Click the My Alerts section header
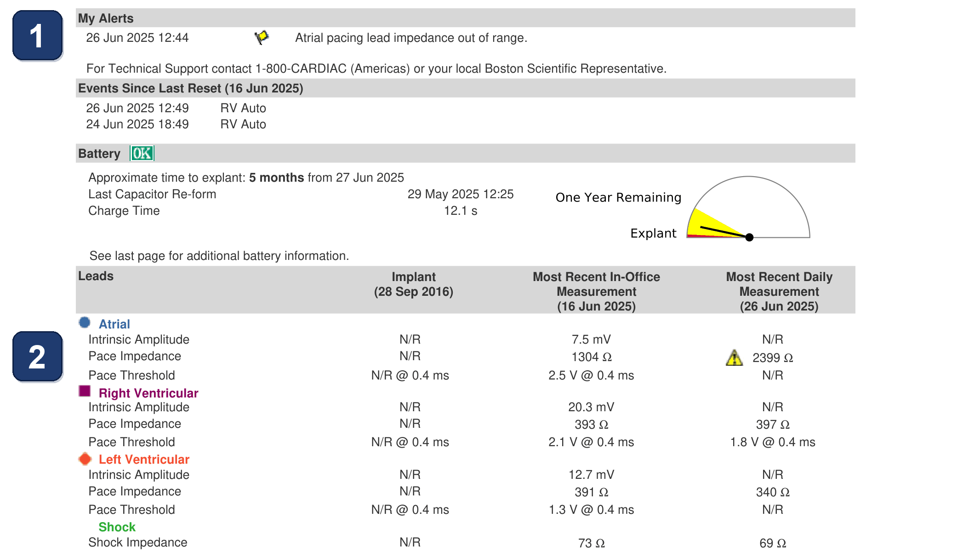The image size is (980, 552). click(465, 18)
